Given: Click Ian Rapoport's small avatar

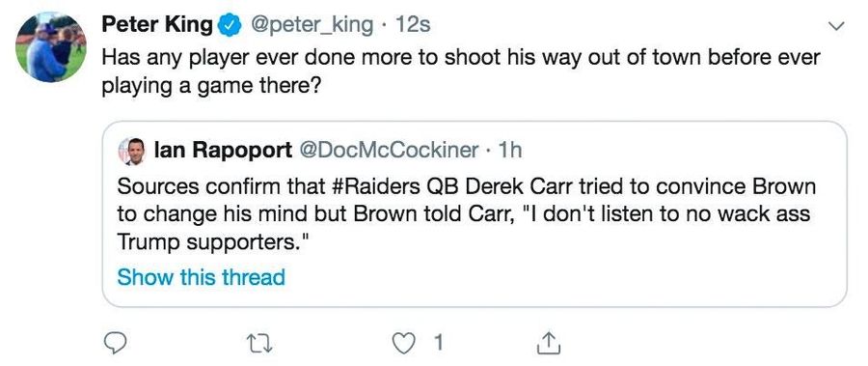Looking at the screenshot, I should click(x=132, y=151).
